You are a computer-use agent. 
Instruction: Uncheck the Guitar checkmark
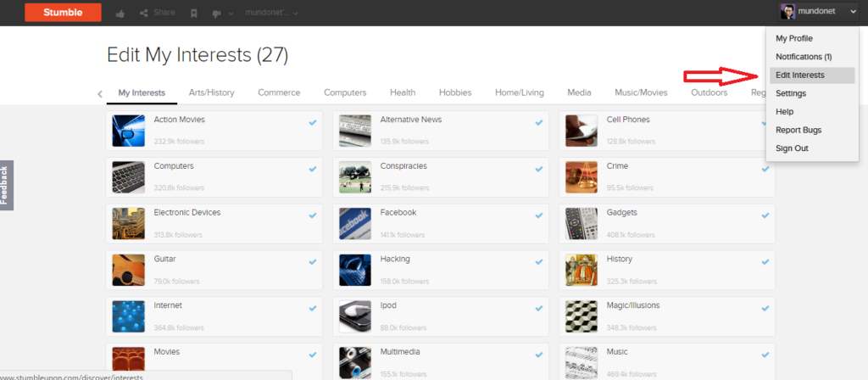[x=313, y=262]
